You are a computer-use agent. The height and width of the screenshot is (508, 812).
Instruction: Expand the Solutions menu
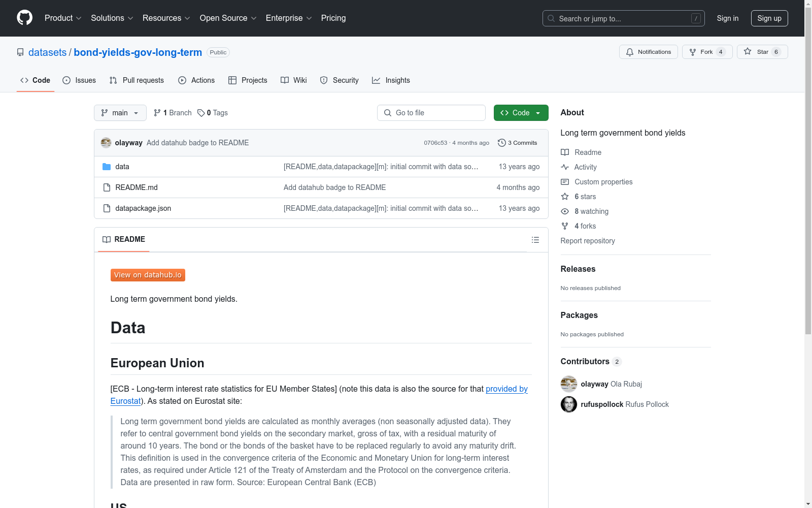pyautogui.click(x=112, y=18)
